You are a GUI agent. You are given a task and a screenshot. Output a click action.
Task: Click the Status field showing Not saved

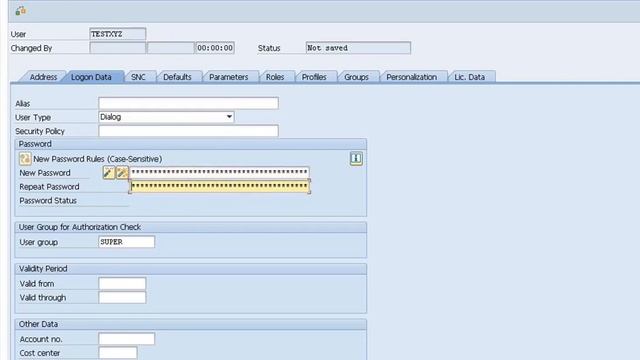358,48
